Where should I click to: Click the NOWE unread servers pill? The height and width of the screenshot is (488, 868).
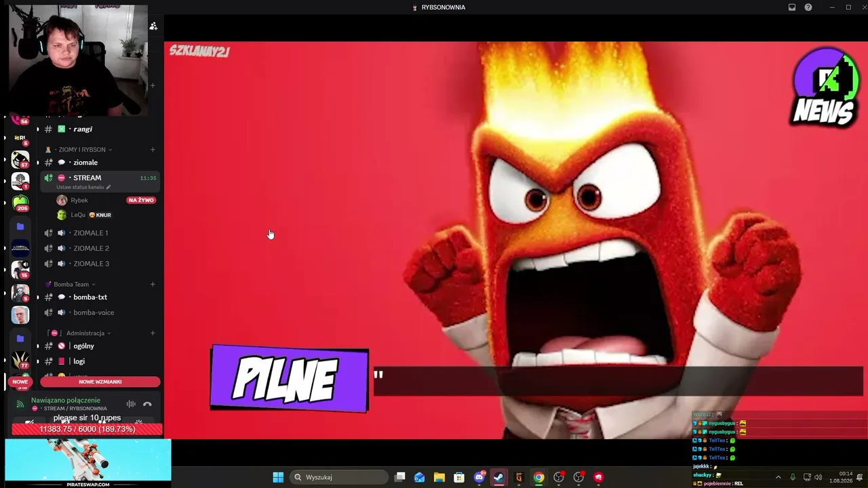click(20, 382)
